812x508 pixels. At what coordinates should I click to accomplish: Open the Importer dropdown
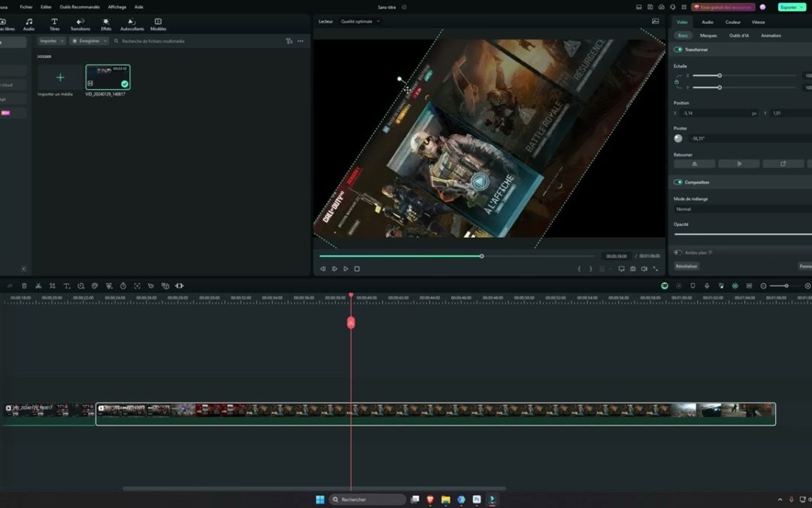[51, 41]
